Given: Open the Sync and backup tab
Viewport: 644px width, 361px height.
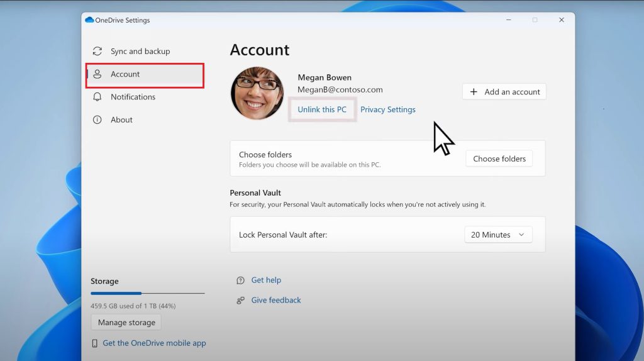Looking at the screenshot, I should coord(140,52).
